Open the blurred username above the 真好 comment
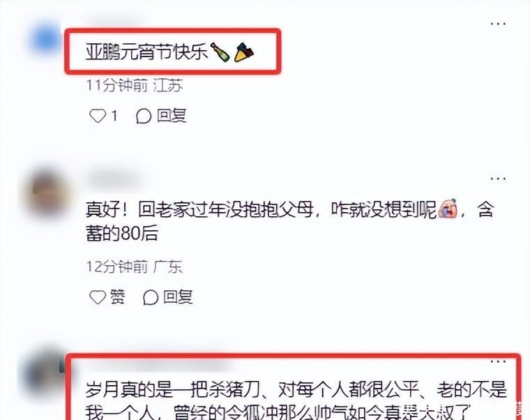This screenshot has height=420, width=530. (x=114, y=180)
